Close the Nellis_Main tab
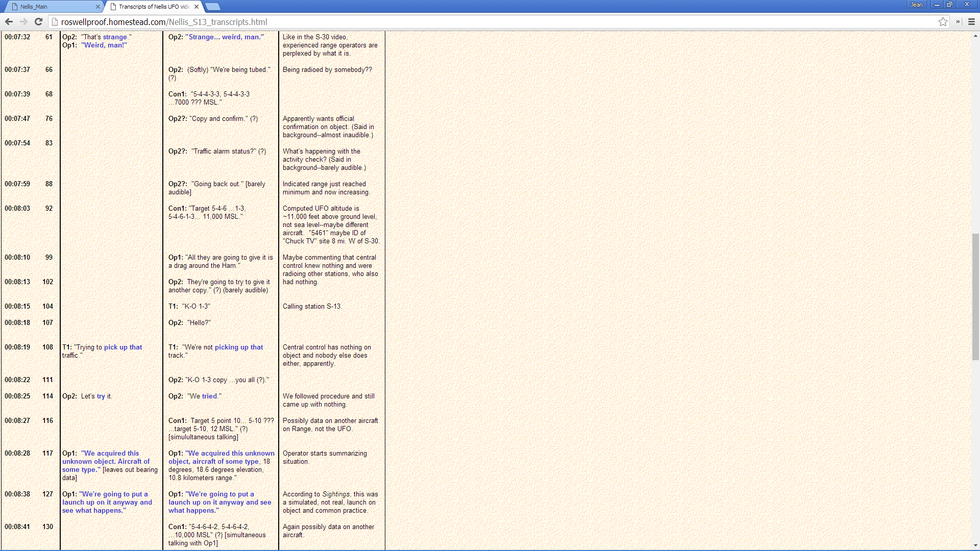 [x=98, y=7]
